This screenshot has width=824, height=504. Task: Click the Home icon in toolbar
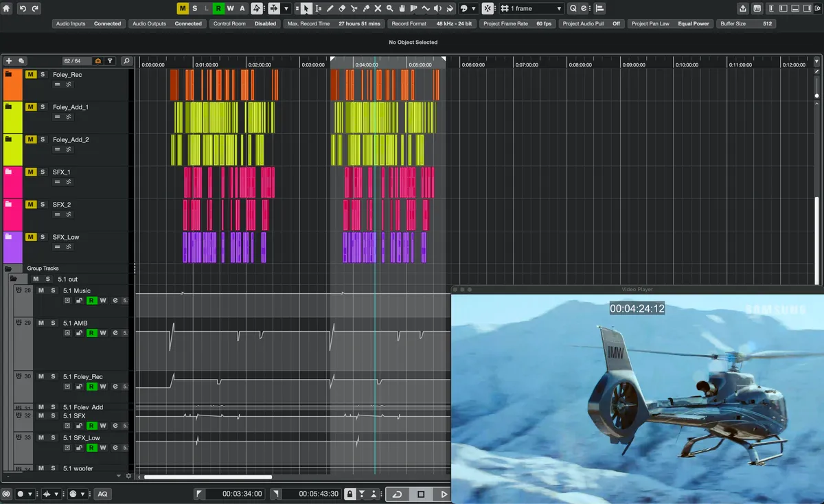8,8
